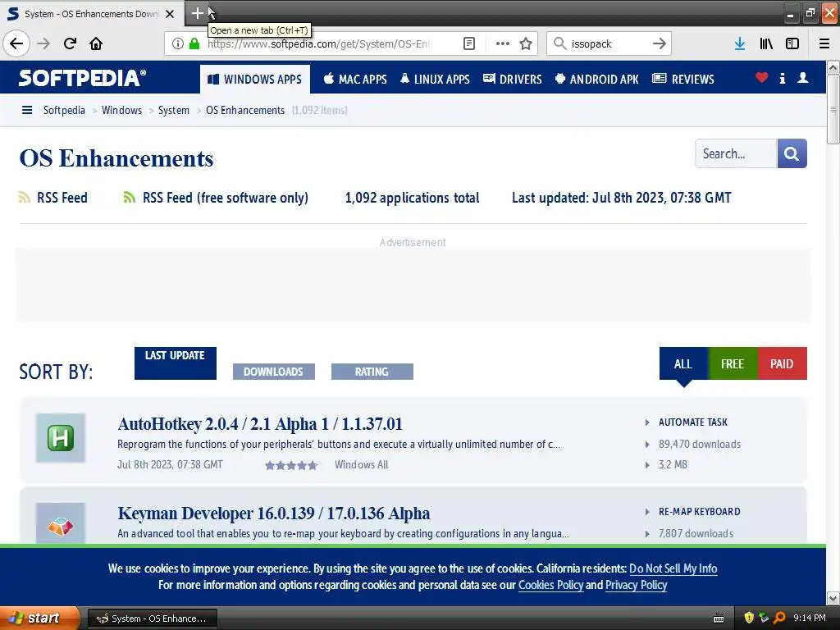This screenshot has height=630, width=840.
Task: Open the Privacy Policy link
Action: tap(636, 585)
